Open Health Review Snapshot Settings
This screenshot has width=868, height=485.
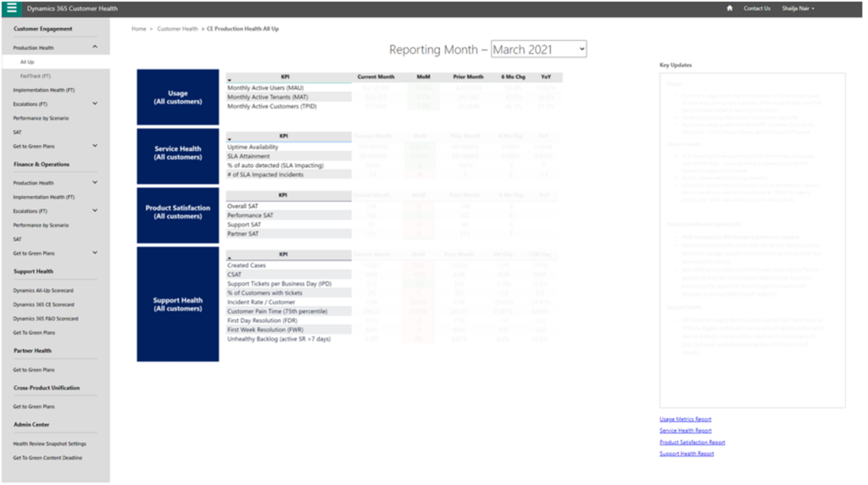pyautogui.click(x=49, y=443)
